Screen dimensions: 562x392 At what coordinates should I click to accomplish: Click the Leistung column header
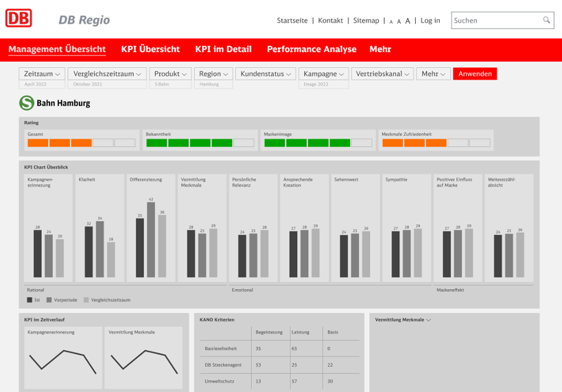(x=301, y=332)
